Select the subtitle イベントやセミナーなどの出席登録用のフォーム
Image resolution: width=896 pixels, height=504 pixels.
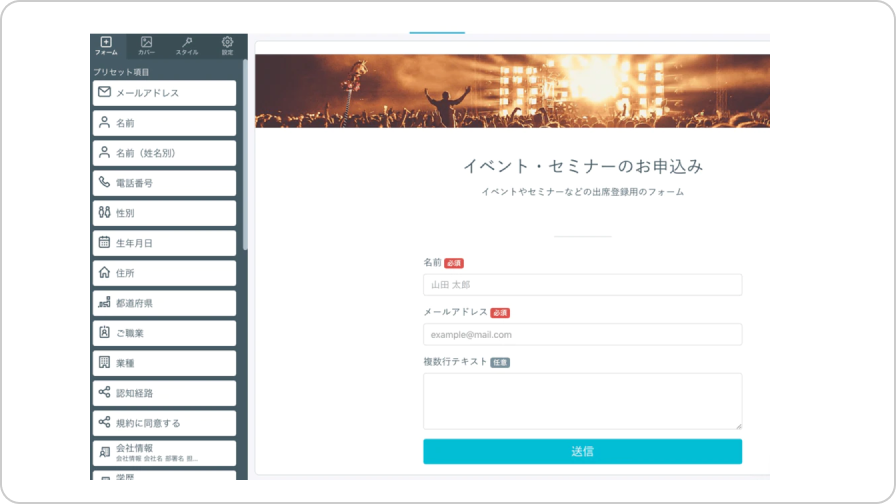(x=582, y=192)
